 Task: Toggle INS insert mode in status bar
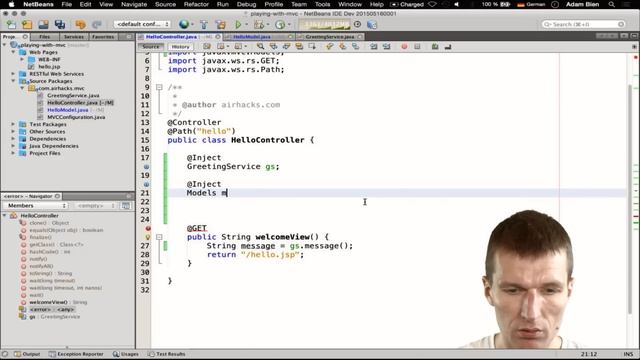pos(628,354)
